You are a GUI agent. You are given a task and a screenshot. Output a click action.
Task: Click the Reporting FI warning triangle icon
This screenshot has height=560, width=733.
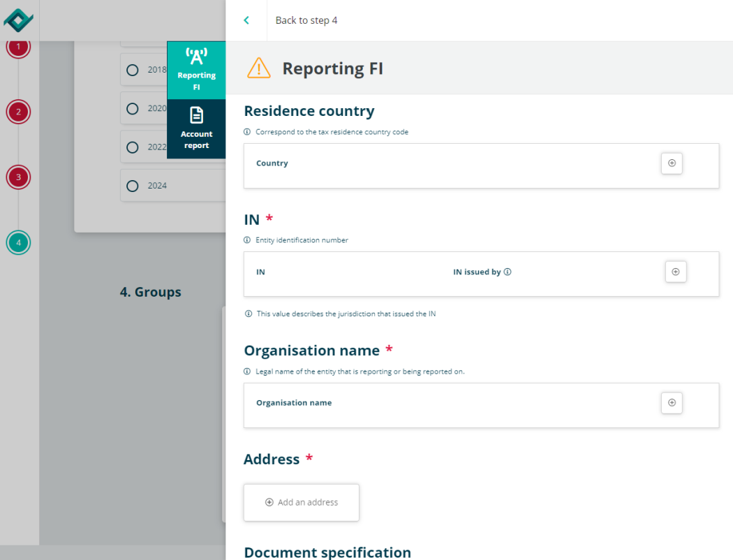pyautogui.click(x=258, y=68)
